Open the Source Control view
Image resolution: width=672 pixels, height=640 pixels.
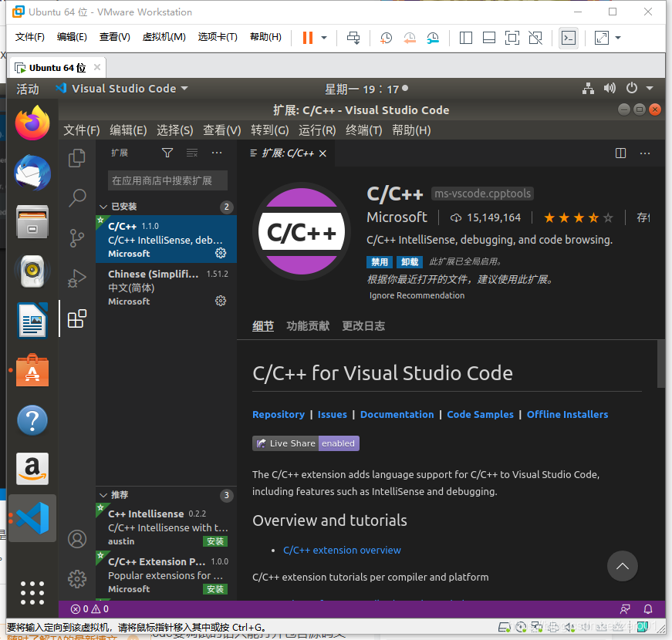77,238
